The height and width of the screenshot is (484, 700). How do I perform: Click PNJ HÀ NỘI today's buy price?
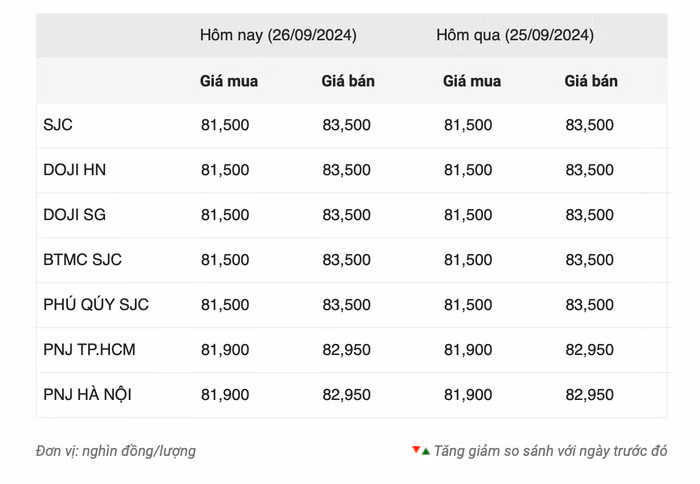click(225, 395)
